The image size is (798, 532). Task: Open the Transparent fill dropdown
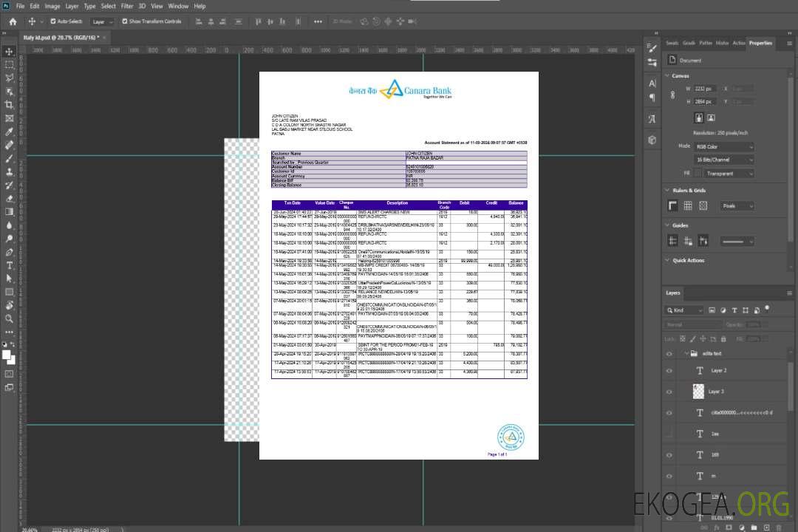pos(729,174)
